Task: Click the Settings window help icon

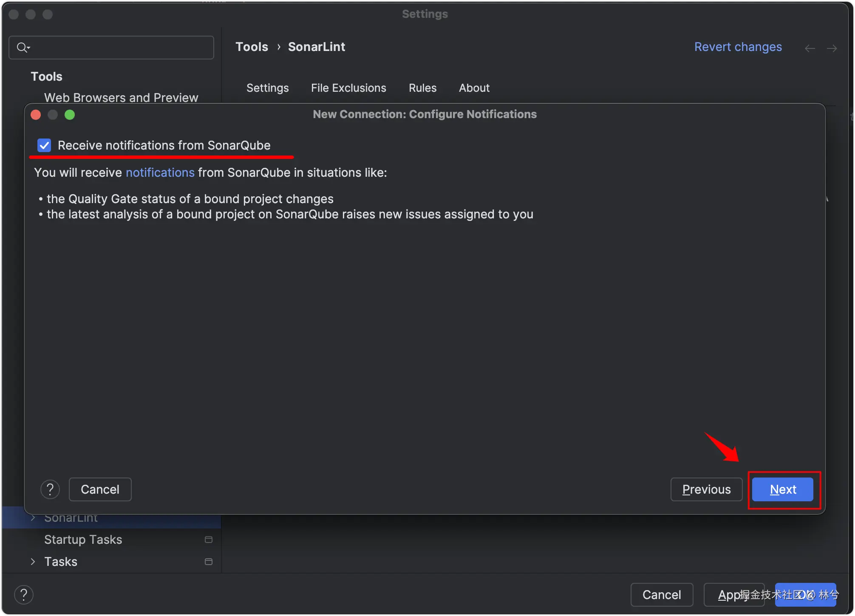Action: (x=24, y=595)
